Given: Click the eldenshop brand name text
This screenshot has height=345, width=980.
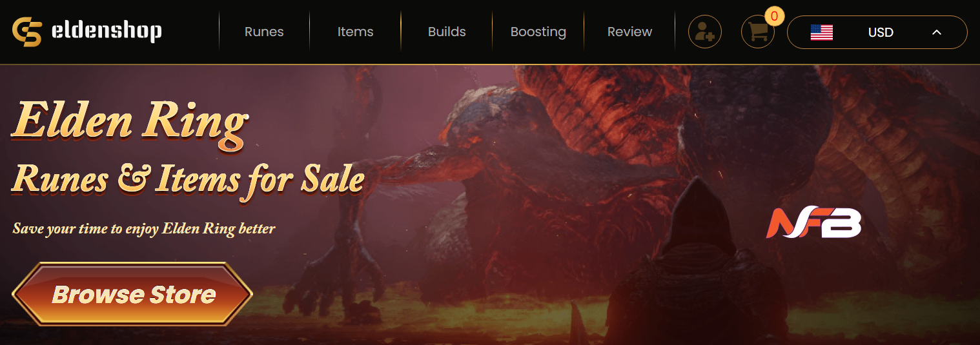Looking at the screenshot, I should 106,30.
